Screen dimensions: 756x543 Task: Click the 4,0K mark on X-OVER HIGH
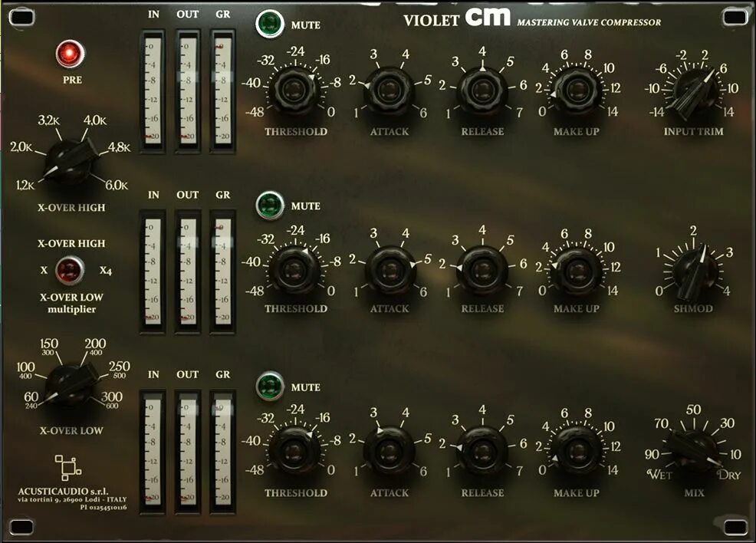click(x=95, y=120)
